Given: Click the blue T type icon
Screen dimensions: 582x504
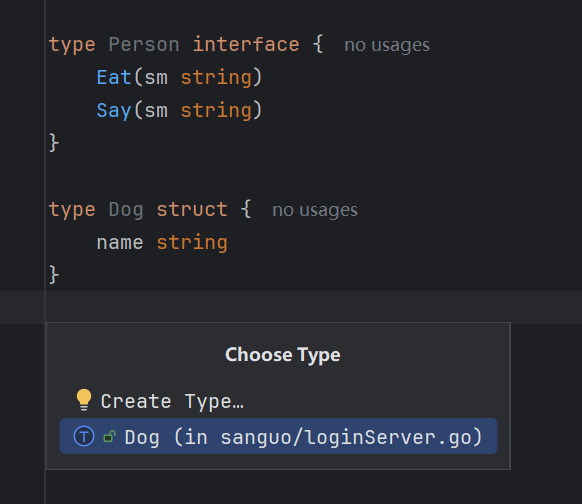Looking at the screenshot, I should (x=84, y=436).
